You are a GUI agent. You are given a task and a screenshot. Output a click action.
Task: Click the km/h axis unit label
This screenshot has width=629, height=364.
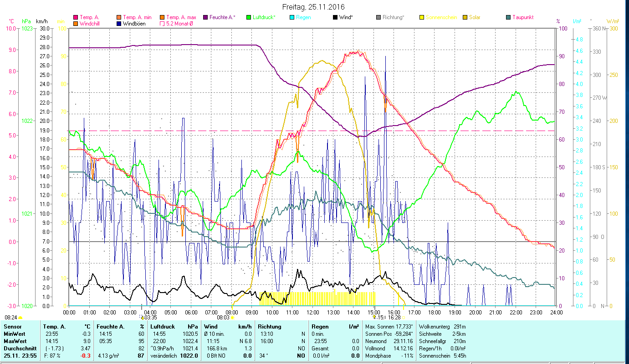(41, 21)
